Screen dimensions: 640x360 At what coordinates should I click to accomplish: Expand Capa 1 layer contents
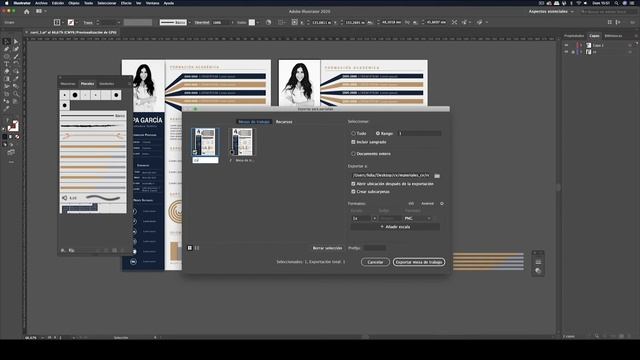pos(581,45)
